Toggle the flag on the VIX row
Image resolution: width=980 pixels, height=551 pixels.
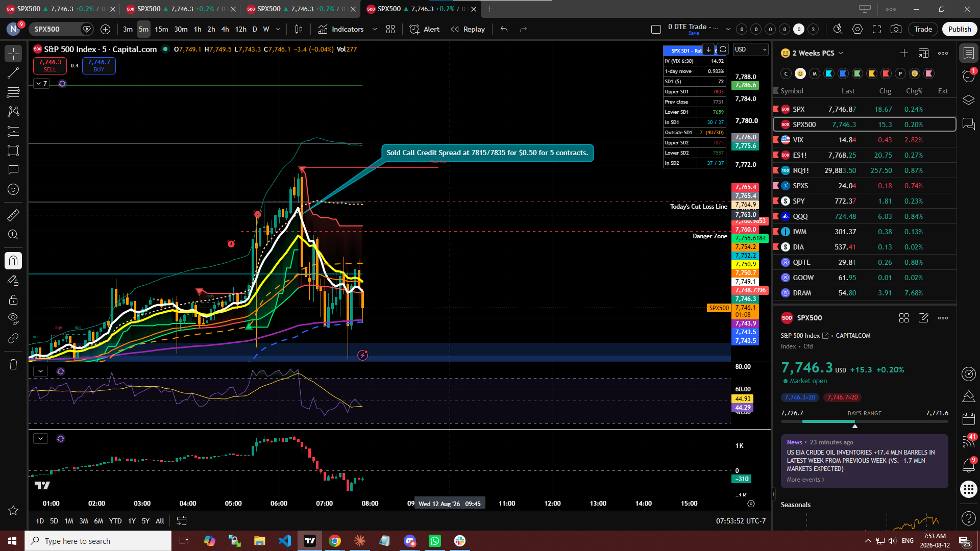coord(776,140)
